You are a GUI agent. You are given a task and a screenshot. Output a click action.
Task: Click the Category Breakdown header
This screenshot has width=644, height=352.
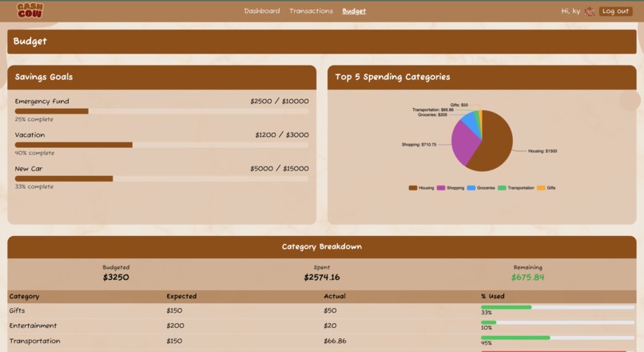pyautogui.click(x=322, y=246)
